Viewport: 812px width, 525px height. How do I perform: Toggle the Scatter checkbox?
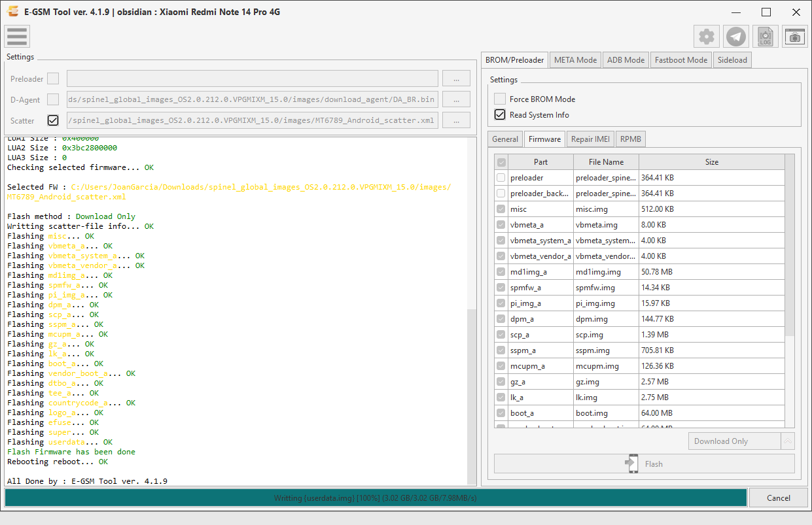click(x=53, y=120)
